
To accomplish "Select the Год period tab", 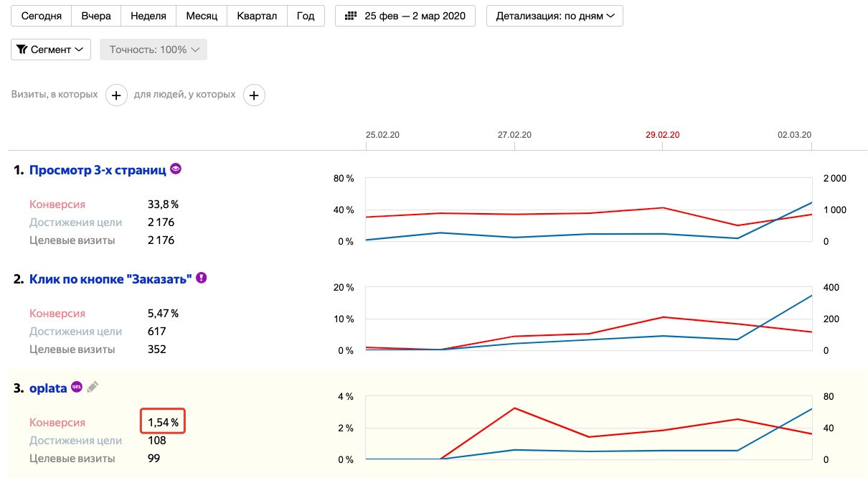I will (306, 16).
